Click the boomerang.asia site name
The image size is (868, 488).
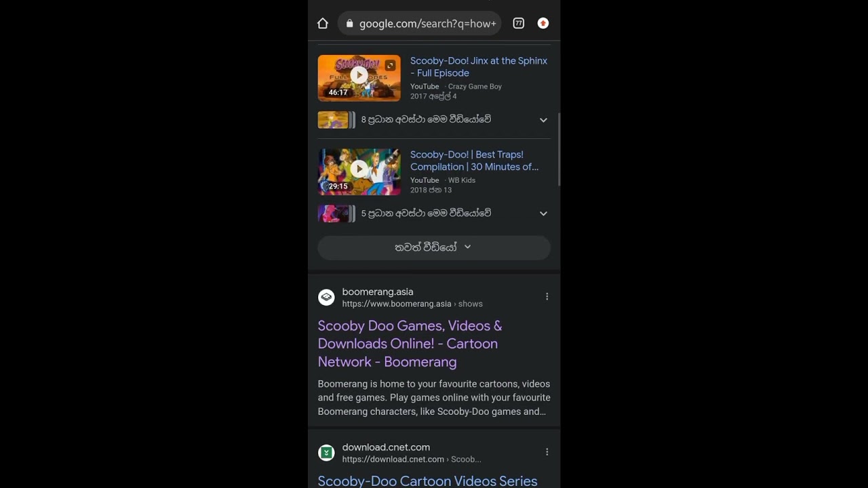tap(378, 291)
